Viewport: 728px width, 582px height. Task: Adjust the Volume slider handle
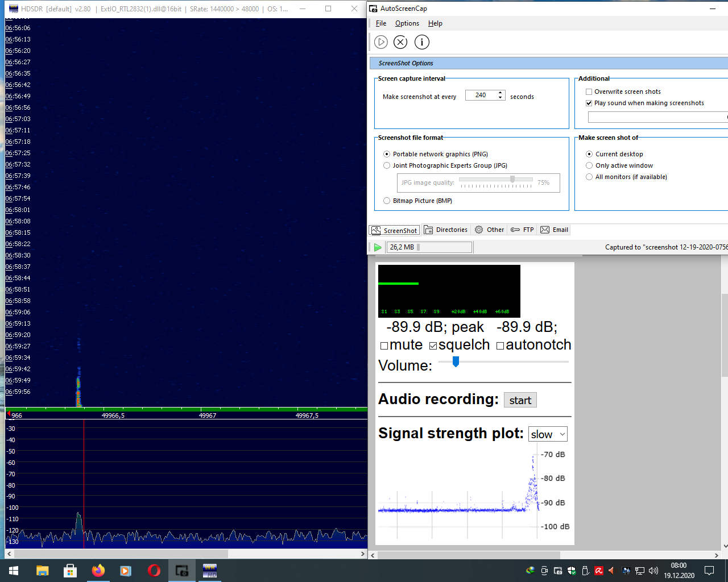(x=456, y=361)
